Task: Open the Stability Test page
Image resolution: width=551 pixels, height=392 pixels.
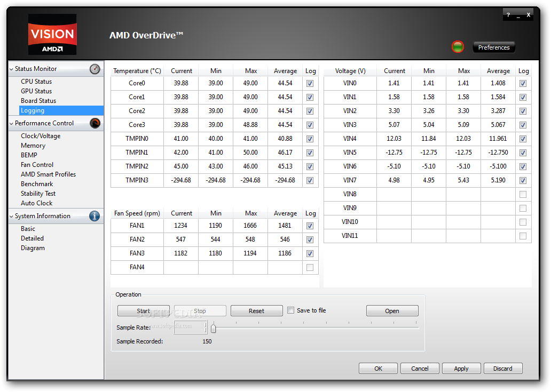Action: point(38,194)
